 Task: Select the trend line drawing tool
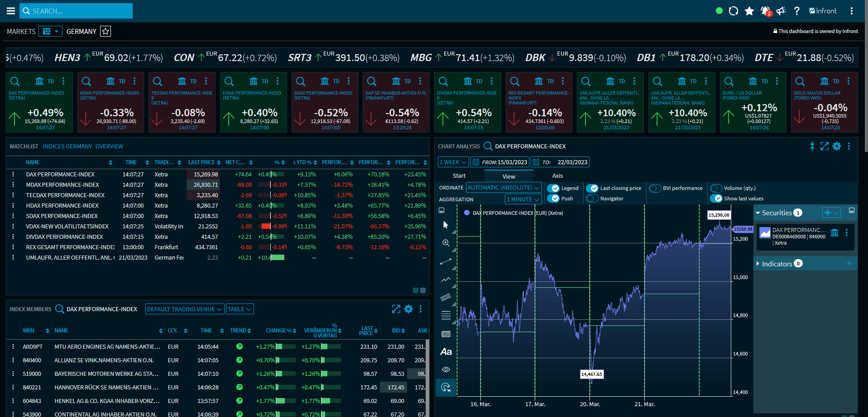tap(446, 261)
